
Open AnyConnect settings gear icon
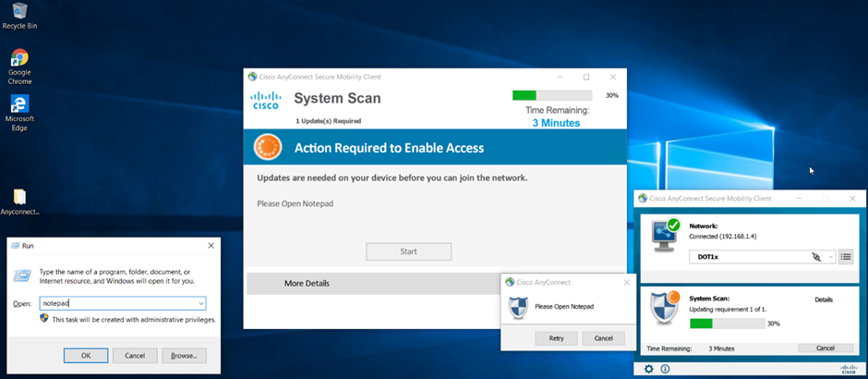[x=648, y=369]
